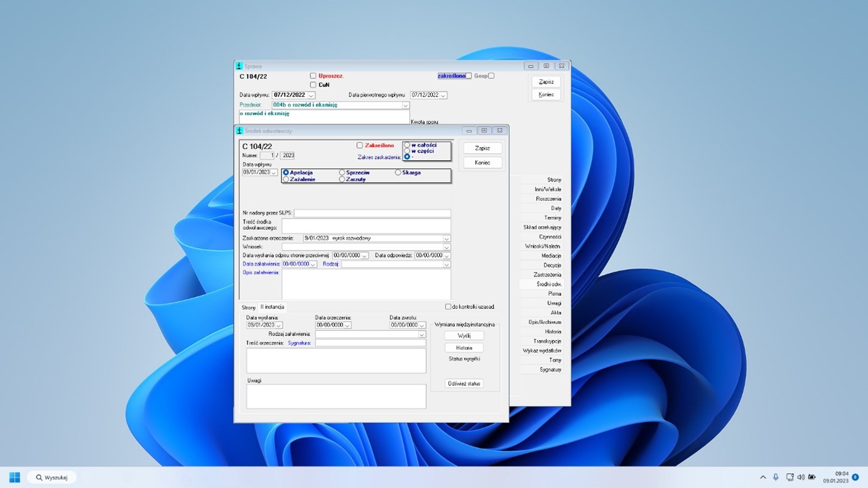This screenshot has width=868, height=488.
Task: Open Wykaz wydatków in side menu
Action: click(542, 350)
